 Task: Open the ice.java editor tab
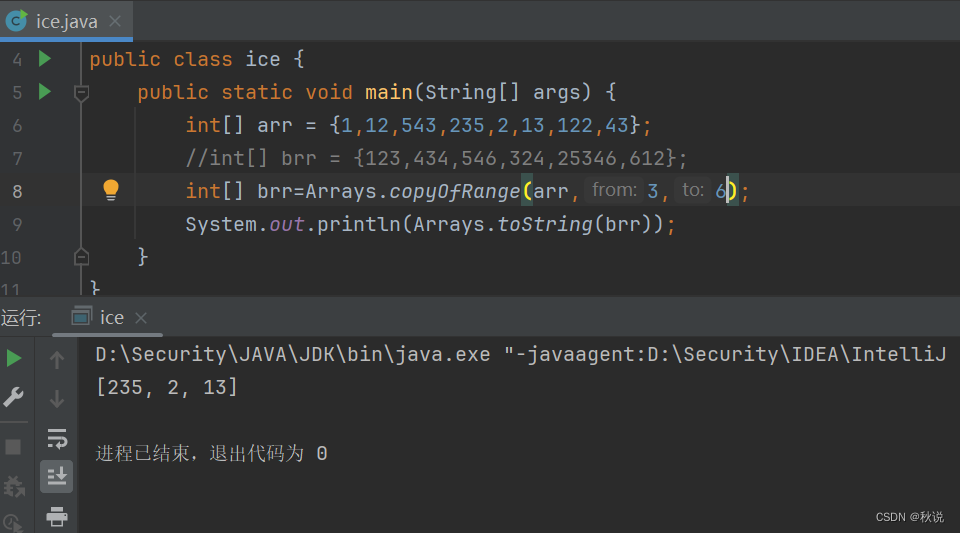pos(66,21)
